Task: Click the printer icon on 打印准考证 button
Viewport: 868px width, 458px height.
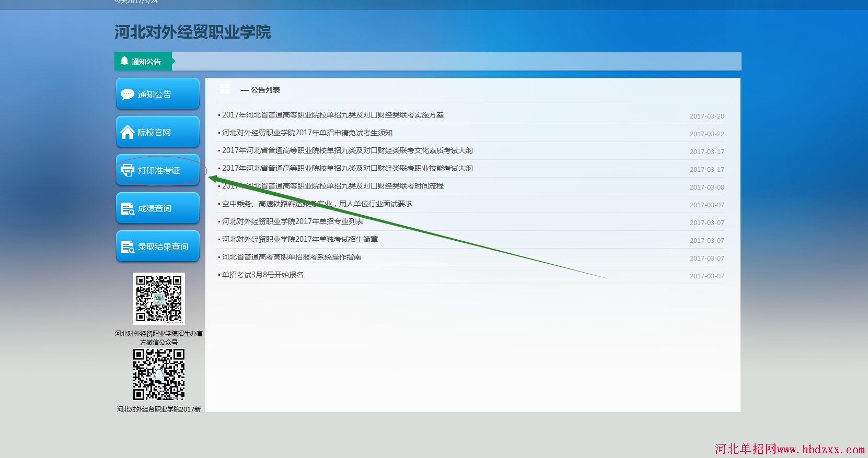Action: point(128,170)
